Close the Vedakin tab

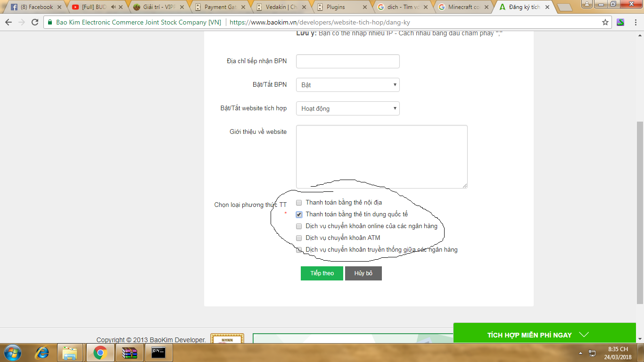304,7
